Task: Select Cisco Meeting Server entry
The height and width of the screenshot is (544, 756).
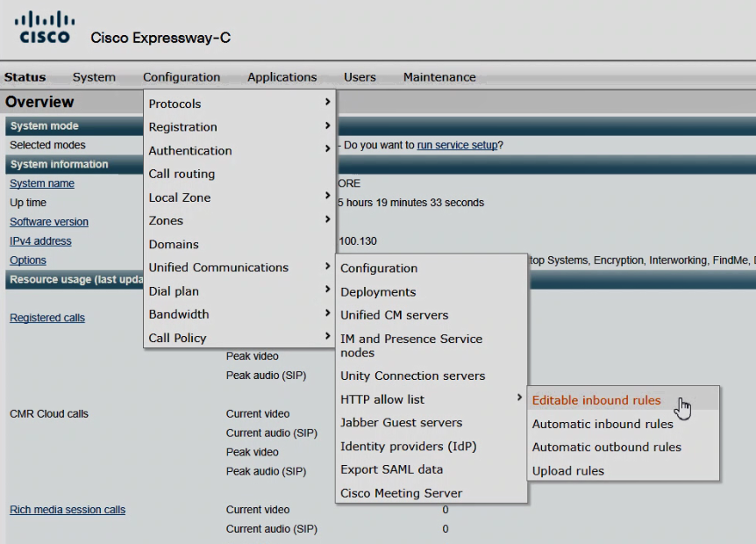Action: click(401, 493)
